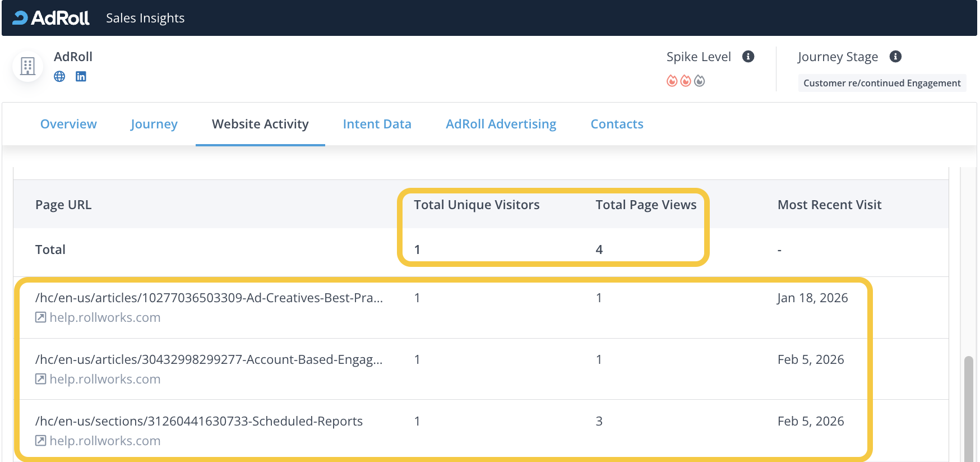This screenshot has height=462, width=980.
Task: Open external link icon for Scheduled-Reports row
Action: [40, 441]
